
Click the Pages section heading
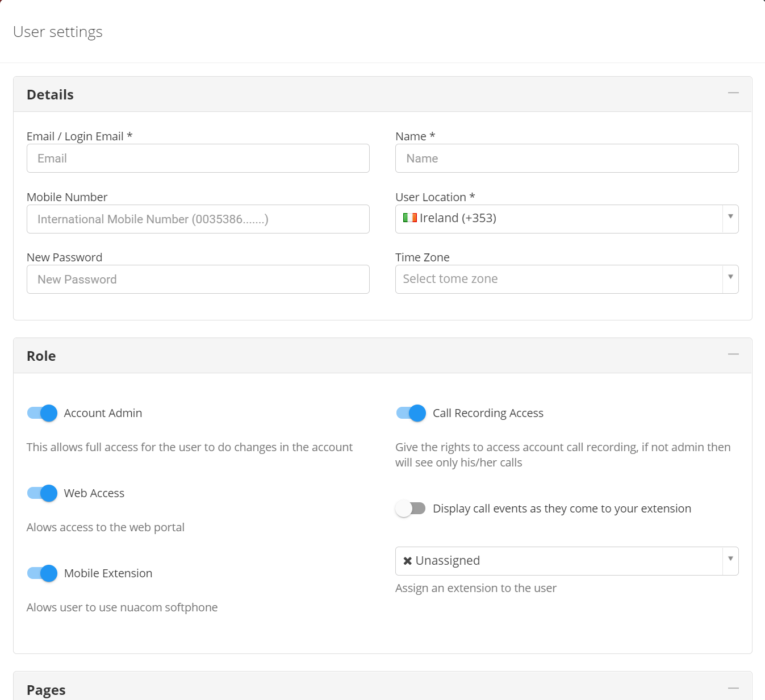46,690
